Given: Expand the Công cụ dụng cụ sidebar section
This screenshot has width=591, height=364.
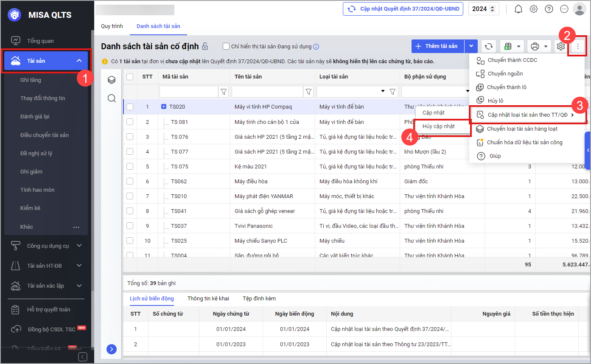Looking at the screenshot, I should [79, 246].
